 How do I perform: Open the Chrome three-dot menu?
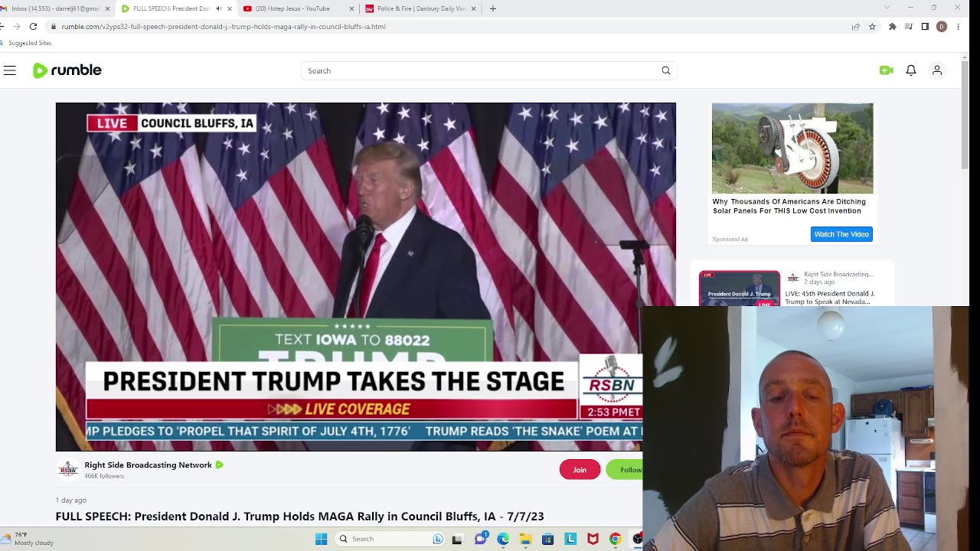click(959, 26)
